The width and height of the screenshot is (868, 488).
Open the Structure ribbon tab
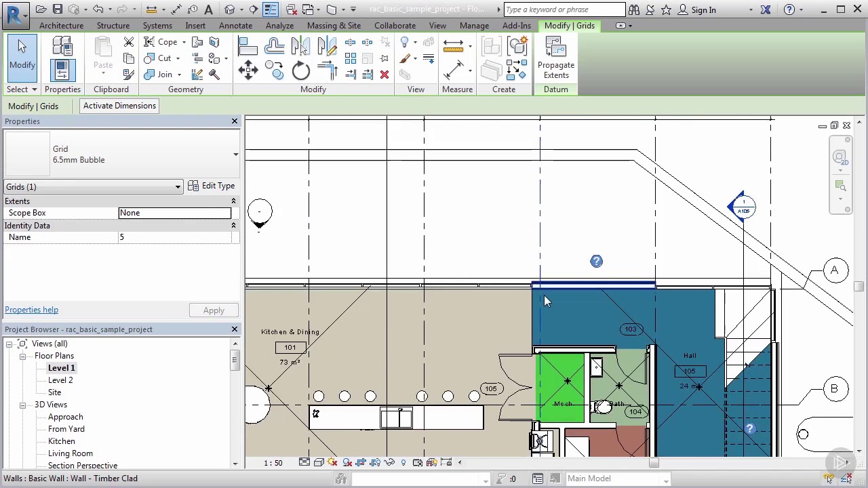(x=113, y=26)
